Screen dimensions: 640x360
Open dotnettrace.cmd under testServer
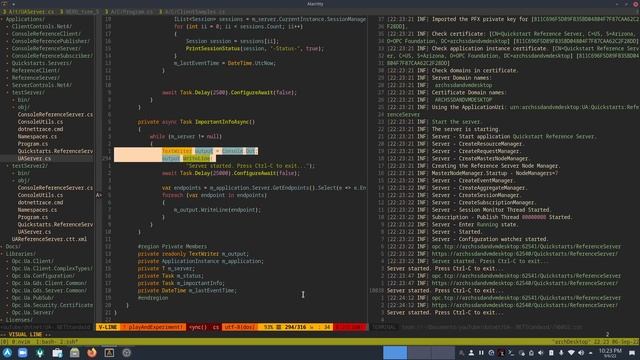click(40, 129)
